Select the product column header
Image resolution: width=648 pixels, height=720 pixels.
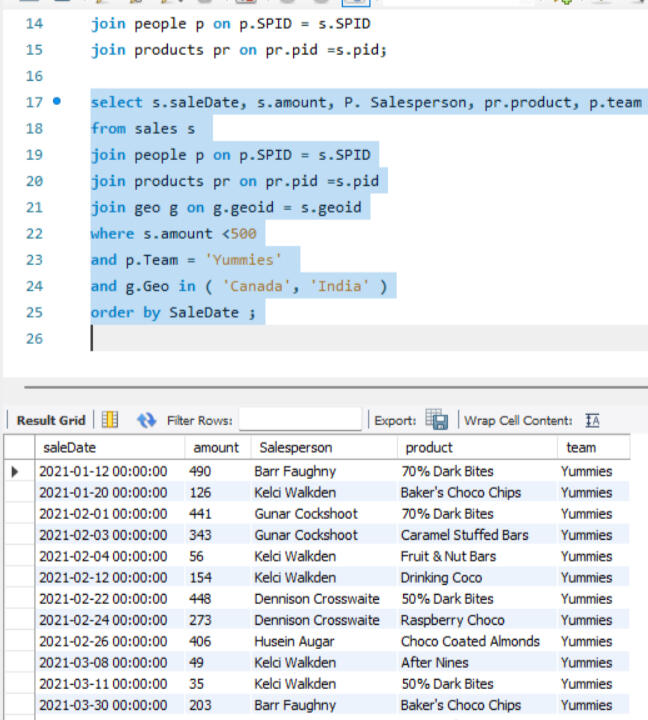428,447
